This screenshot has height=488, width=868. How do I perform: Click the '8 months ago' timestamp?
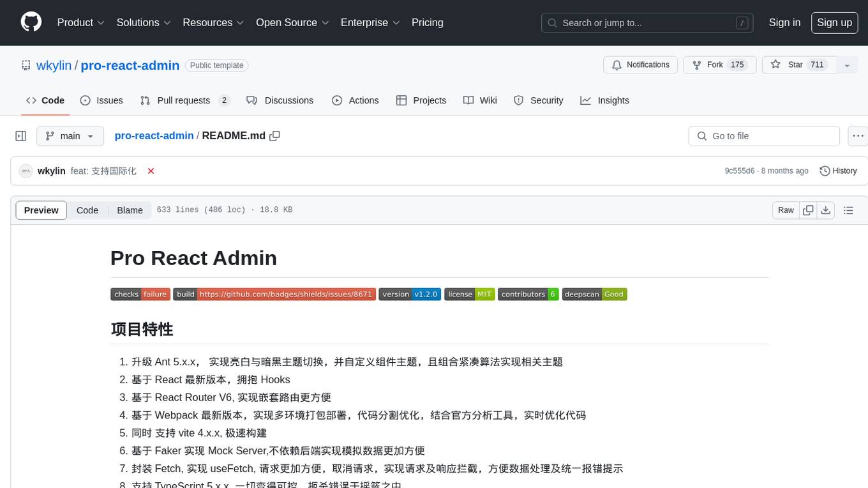[785, 171]
